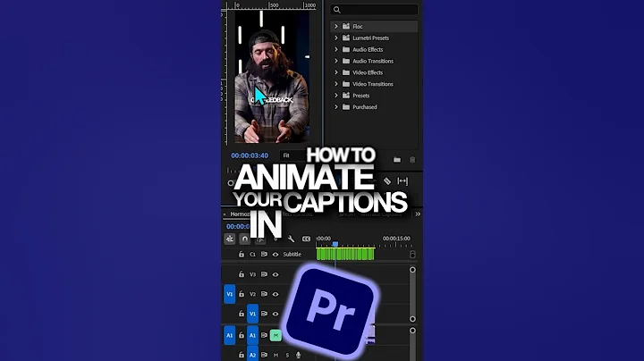Toggle sync lock on V3 track
Viewport: 644px width, 361px height.
(264, 274)
